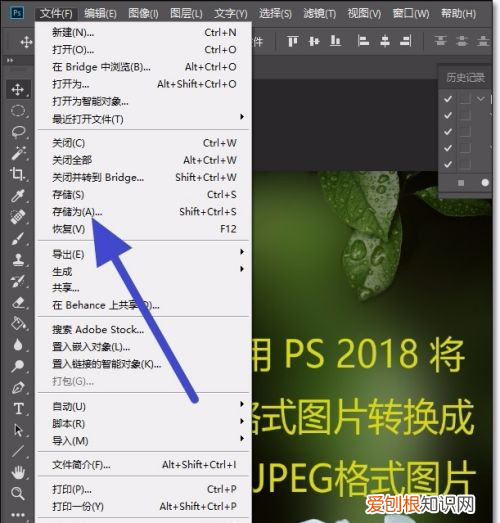Align top edges in options bar
This screenshot has width=500, height=523.
tap(293, 41)
